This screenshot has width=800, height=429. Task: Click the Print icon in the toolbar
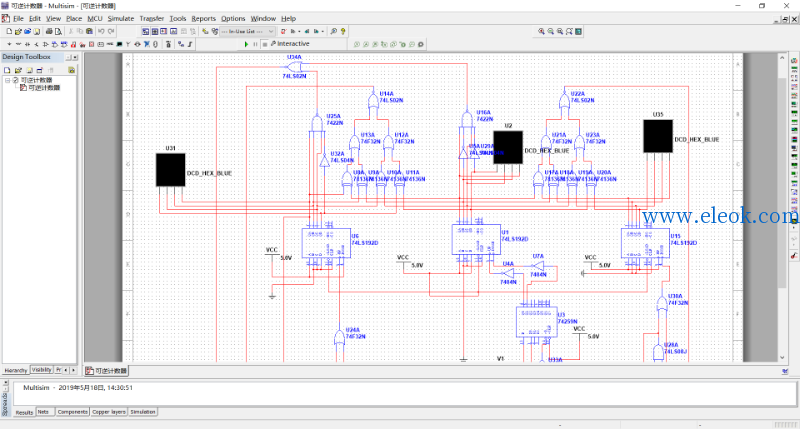point(49,31)
